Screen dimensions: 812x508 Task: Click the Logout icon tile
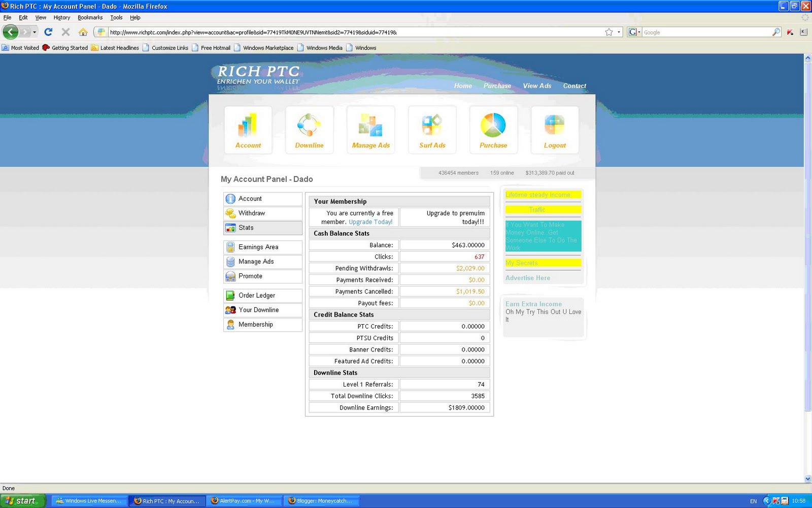(555, 130)
